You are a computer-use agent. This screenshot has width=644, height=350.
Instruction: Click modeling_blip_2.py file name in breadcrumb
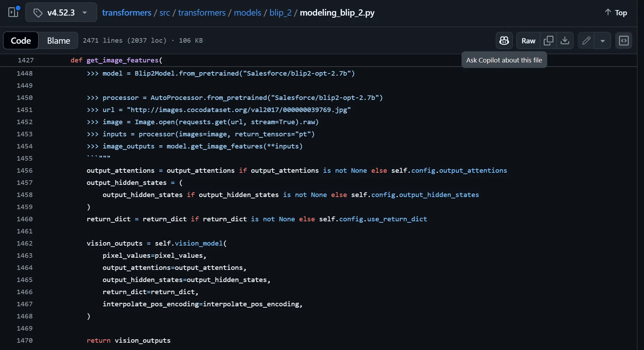tap(337, 13)
